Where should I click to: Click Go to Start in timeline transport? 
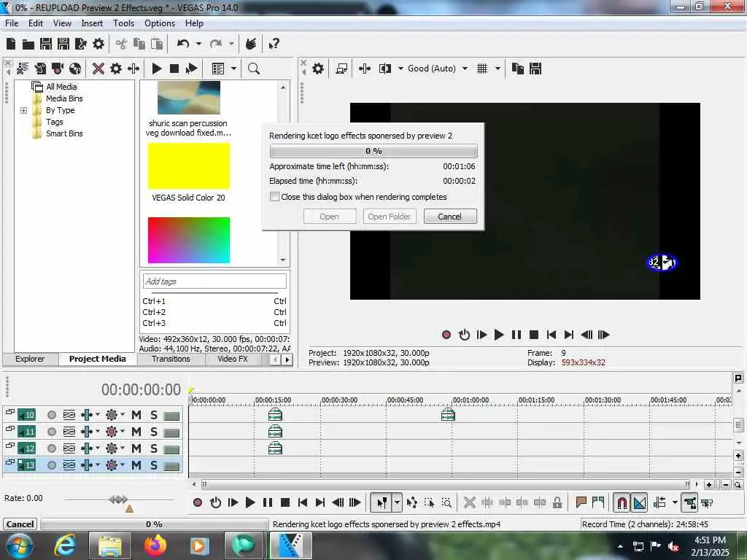(x=303, y=502)
